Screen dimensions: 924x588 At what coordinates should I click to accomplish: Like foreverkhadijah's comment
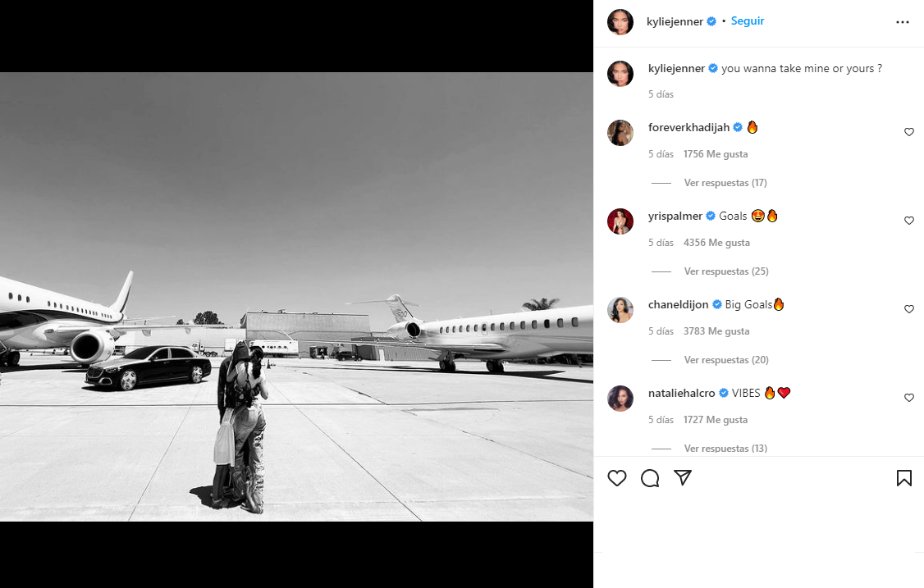point(908,132)
